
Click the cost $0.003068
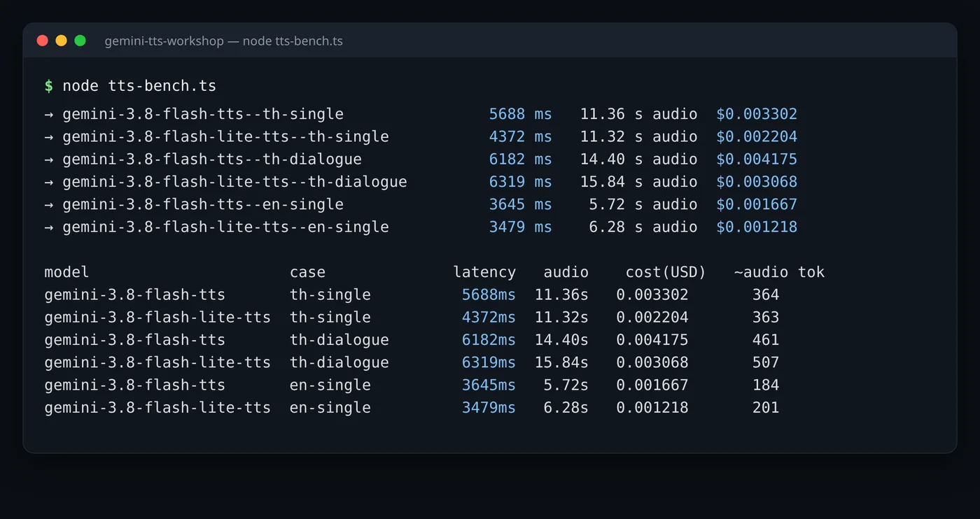tap(757, 182)
